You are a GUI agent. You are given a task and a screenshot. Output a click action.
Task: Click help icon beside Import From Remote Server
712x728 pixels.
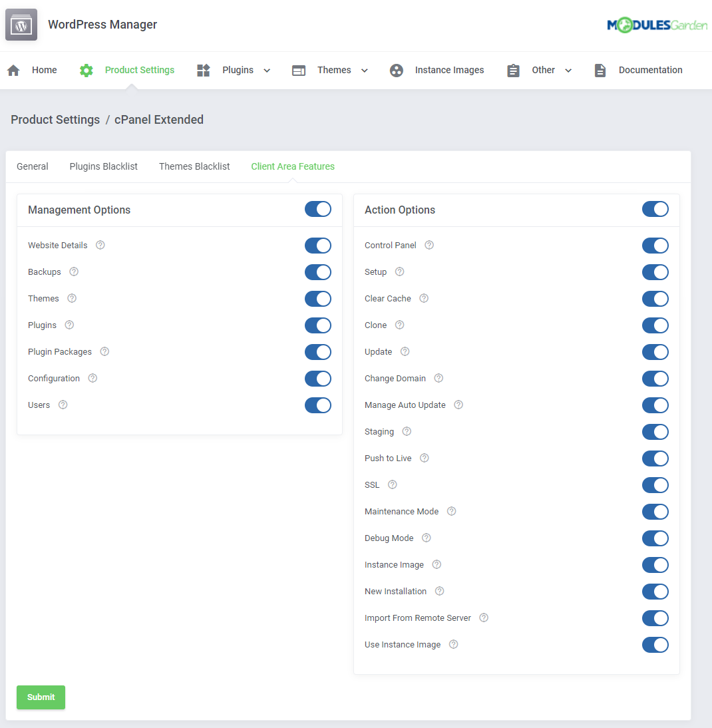click(484, 618)
